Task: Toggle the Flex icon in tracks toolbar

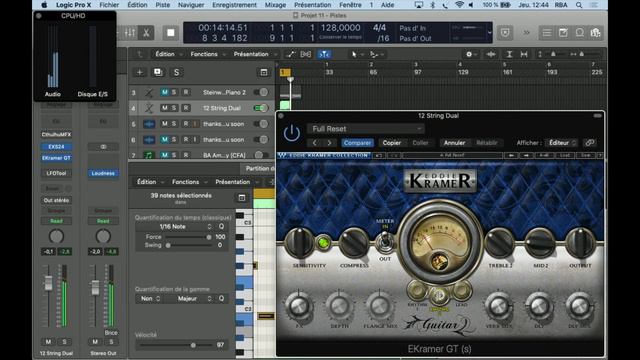Action: tap(306, 54)
